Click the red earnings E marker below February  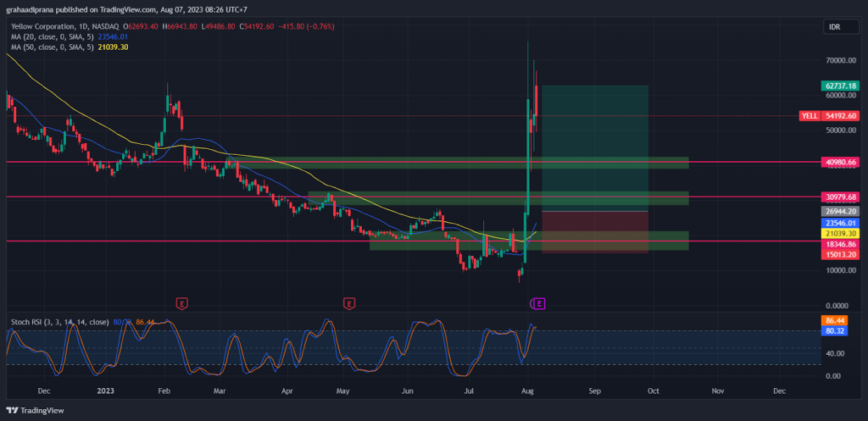(x=181, y=303)
